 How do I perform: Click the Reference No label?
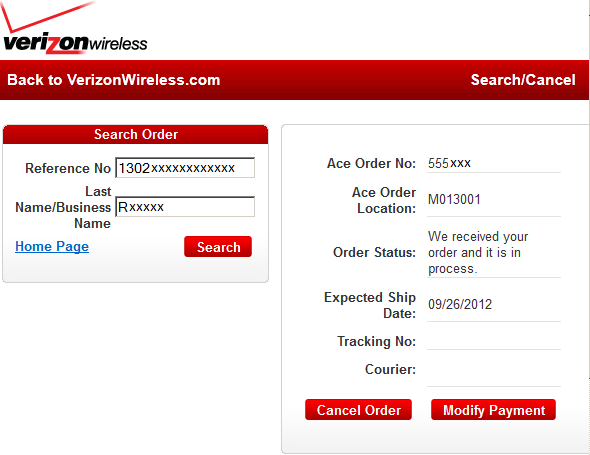(x=68, y=168)
